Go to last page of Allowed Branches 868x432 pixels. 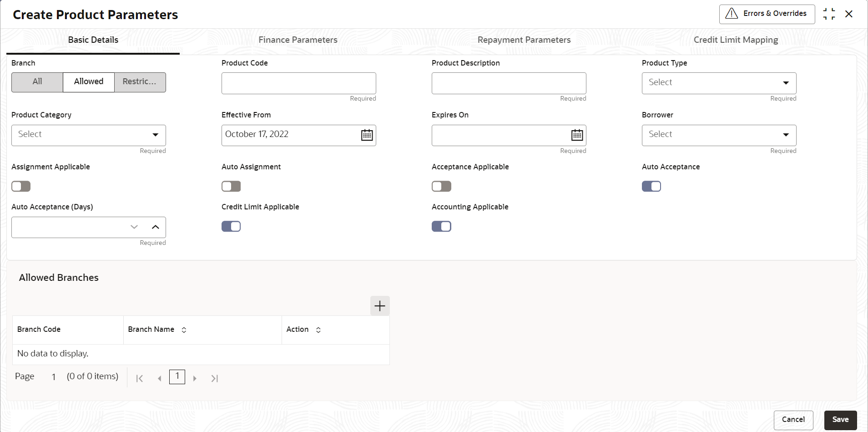coord(215,378)
